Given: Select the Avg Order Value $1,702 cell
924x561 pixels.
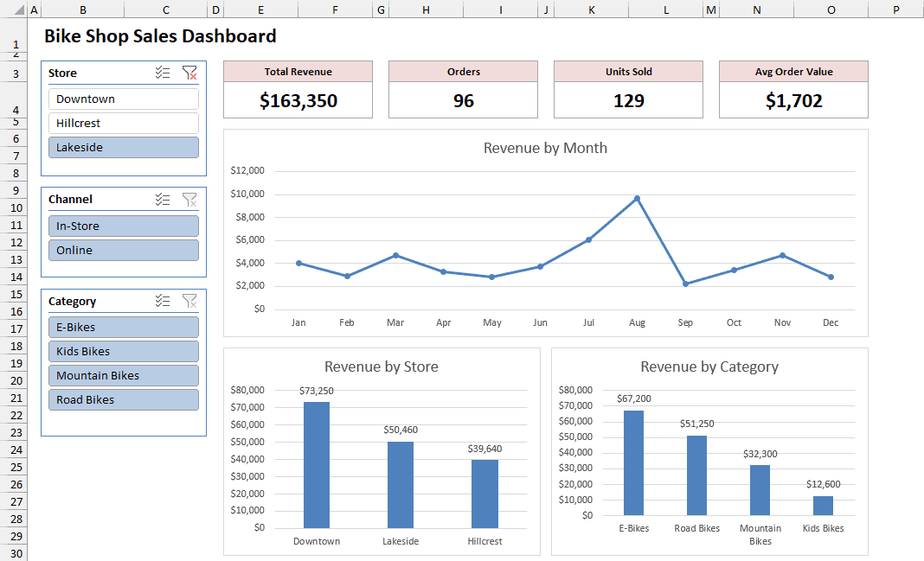Looking at the screenshot, I should pyautogui.click(x=793, y=100).
